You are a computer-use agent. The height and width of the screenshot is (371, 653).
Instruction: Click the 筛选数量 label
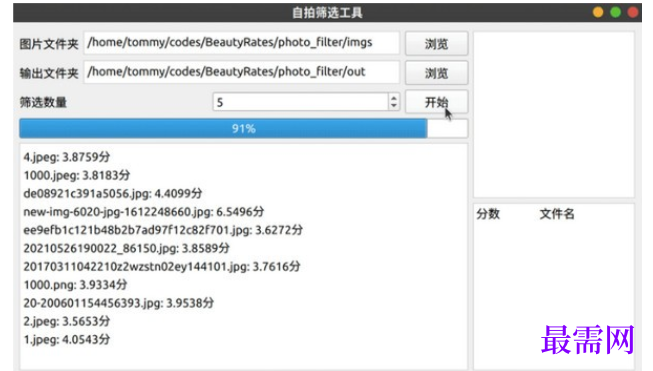43,102
